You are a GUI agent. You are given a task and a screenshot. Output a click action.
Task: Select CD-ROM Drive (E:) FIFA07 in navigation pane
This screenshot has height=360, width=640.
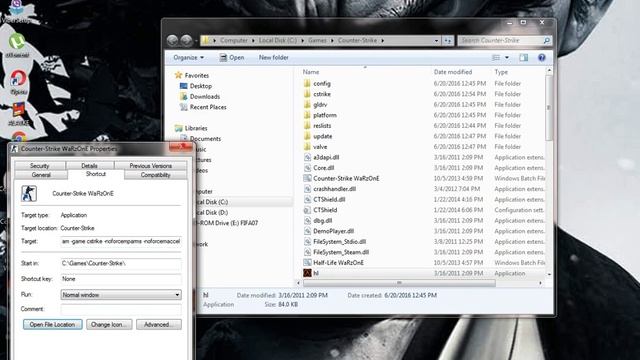coord(227,223)
